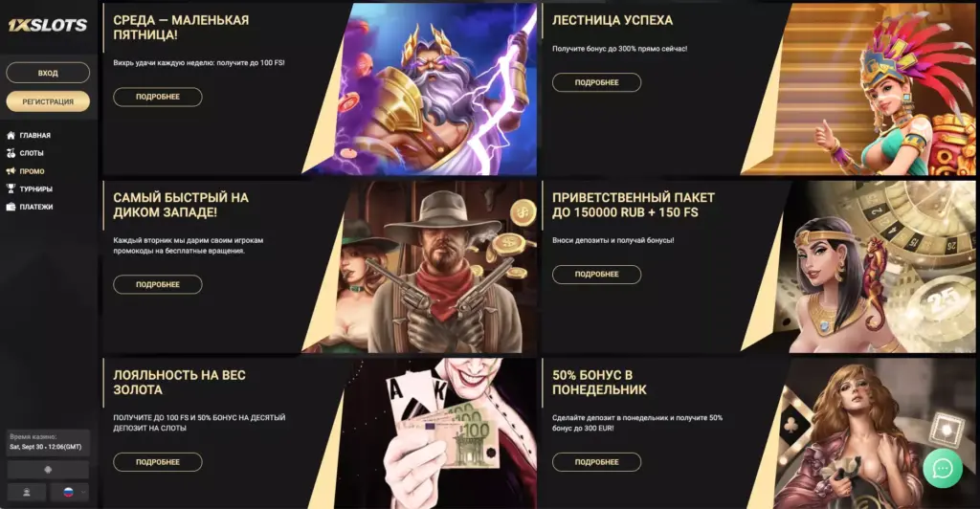Viewport: 980px width, 509px height.
Task: Open Подробнее for Среда — маленькая пятница
Action: (x=158, y=97)
